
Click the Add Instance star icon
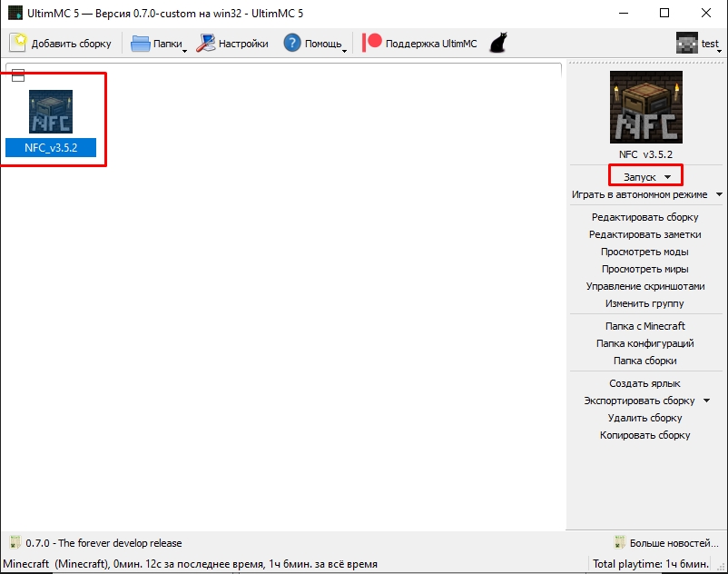click(18, 43)
